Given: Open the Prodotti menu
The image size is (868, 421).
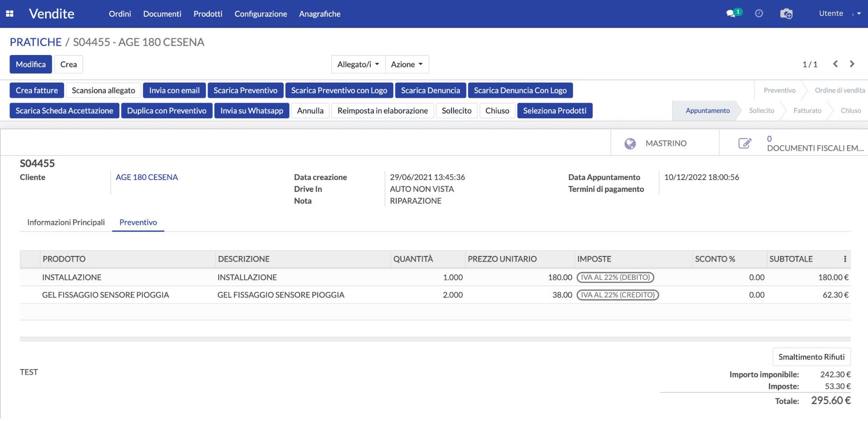Looking at the screenshot, I should [x=208, y=14].
